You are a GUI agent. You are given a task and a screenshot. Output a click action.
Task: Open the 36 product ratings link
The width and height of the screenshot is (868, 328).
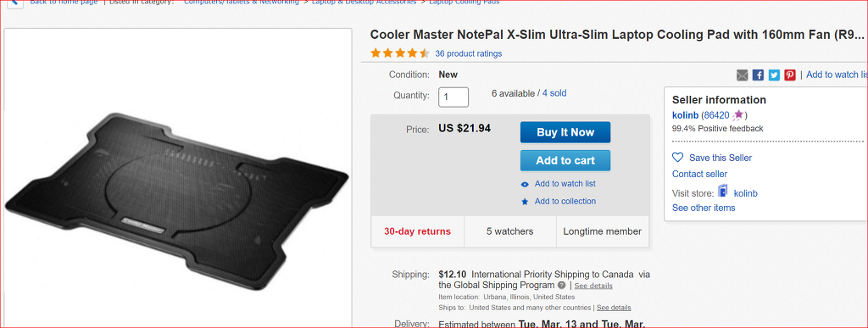(x=468, y=53)
